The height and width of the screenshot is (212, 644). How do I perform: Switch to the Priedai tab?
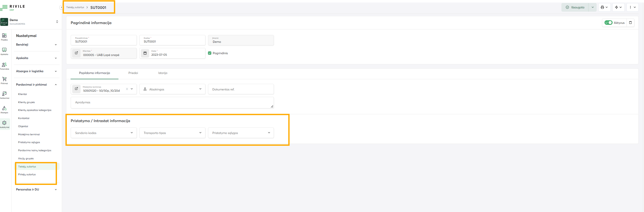coord(133,73)
